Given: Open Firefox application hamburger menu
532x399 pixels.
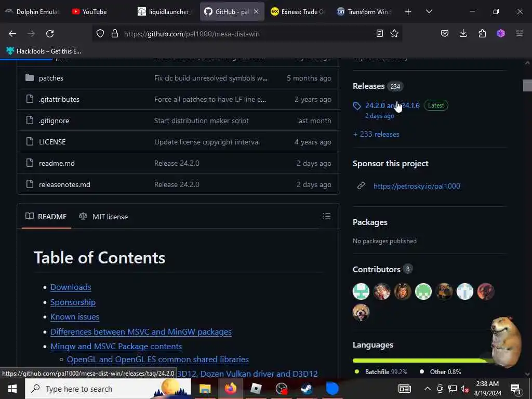Looking at the screenshot, I should tap(520, 34).
